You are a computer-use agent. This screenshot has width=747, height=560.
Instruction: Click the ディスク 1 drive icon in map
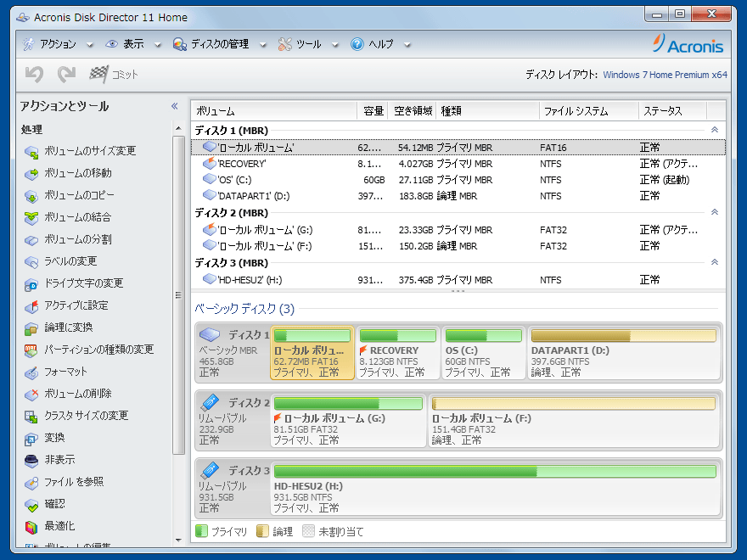pyautogui.click(x=210, y=335)
